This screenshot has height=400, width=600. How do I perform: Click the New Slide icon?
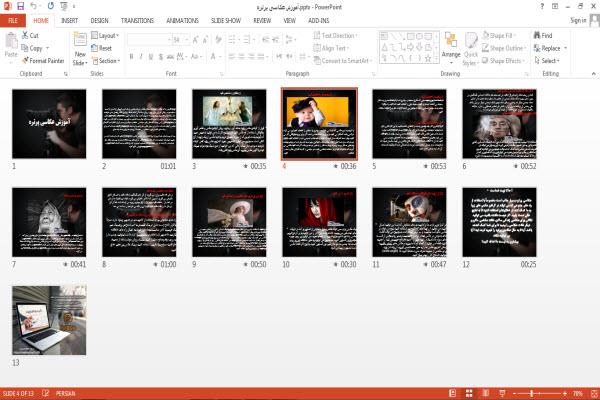(x=80, y=40)
